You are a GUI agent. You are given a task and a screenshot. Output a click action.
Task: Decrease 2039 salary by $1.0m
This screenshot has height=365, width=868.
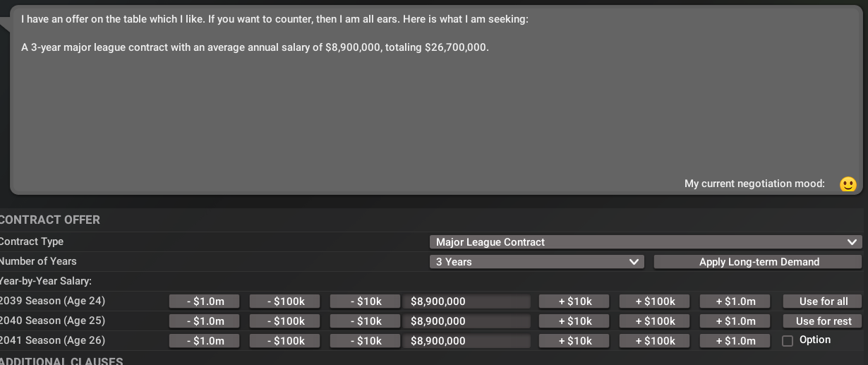coord(205,301)
